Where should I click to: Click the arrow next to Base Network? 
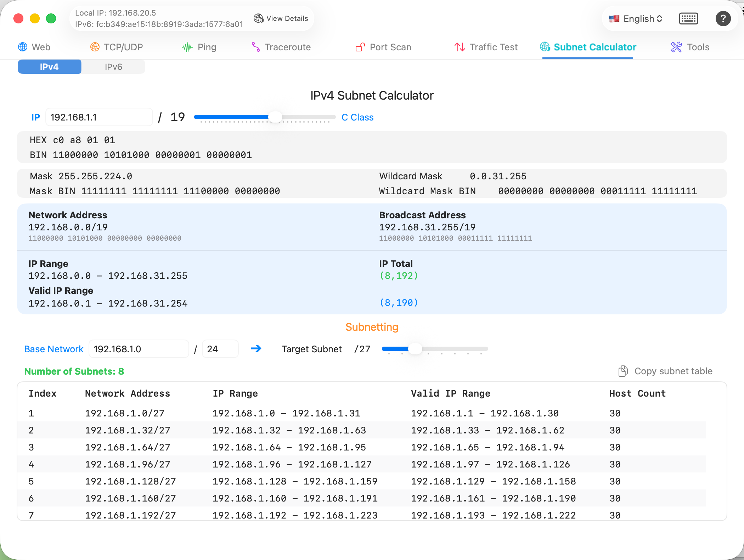click(256, 349)
